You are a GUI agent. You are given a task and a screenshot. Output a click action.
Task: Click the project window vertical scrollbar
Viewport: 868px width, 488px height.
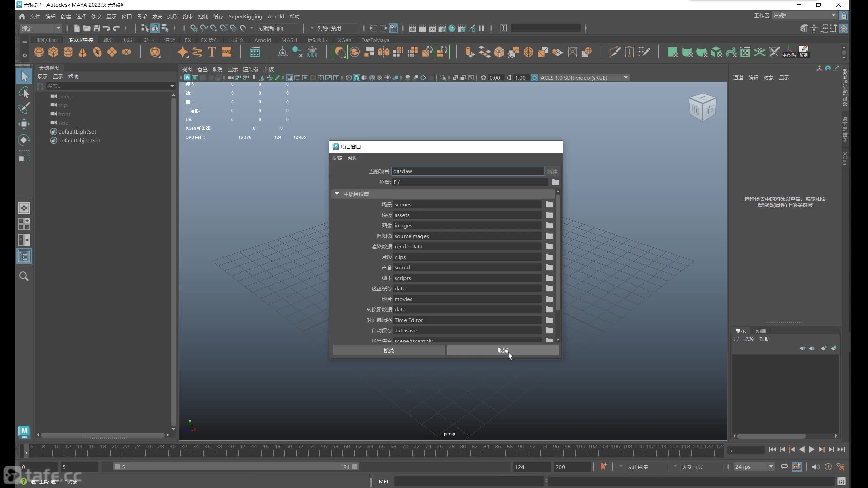pyautogui.click(x=558, y=252)
